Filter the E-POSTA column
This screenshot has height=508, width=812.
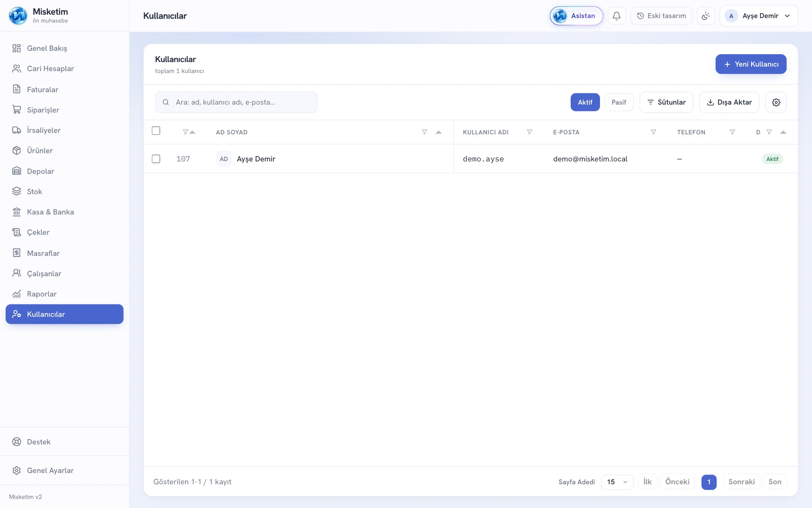point(653,132)
